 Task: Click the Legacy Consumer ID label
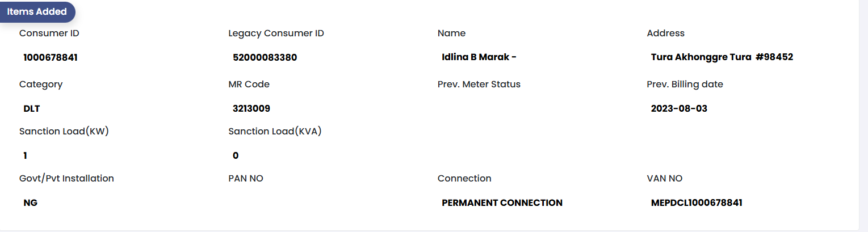276,33
